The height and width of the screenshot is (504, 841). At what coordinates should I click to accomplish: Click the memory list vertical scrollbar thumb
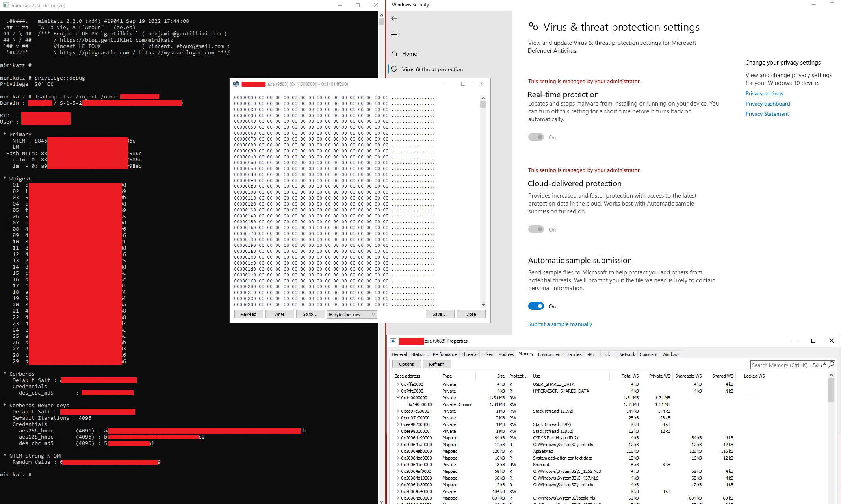[x=831, y=390]
